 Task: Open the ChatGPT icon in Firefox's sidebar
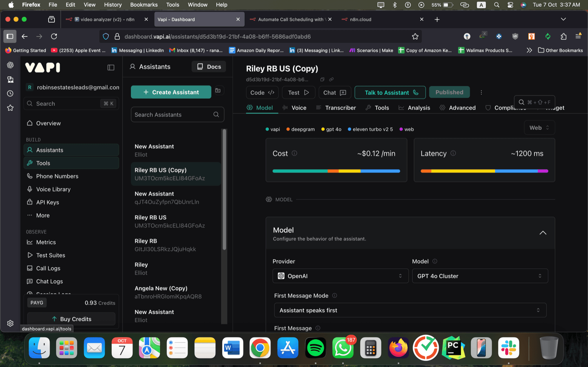tap(10, 65)
